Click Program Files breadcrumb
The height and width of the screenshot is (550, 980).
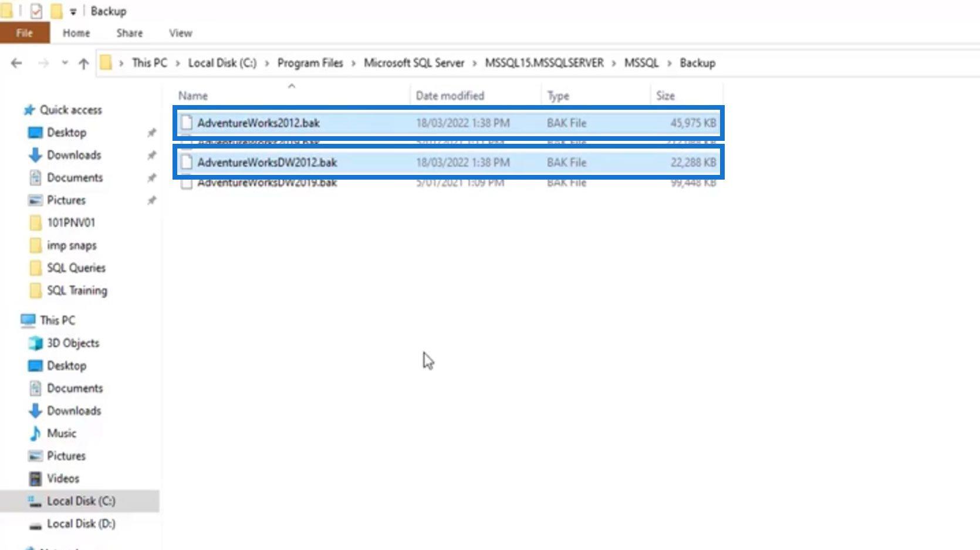coord(310,63)
